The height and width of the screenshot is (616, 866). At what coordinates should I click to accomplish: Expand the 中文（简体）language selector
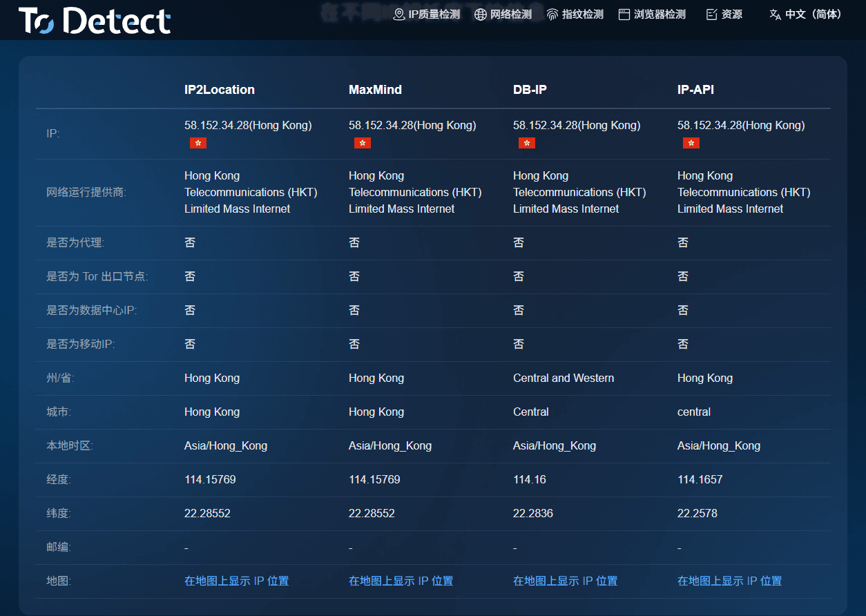tap(805, 15)
